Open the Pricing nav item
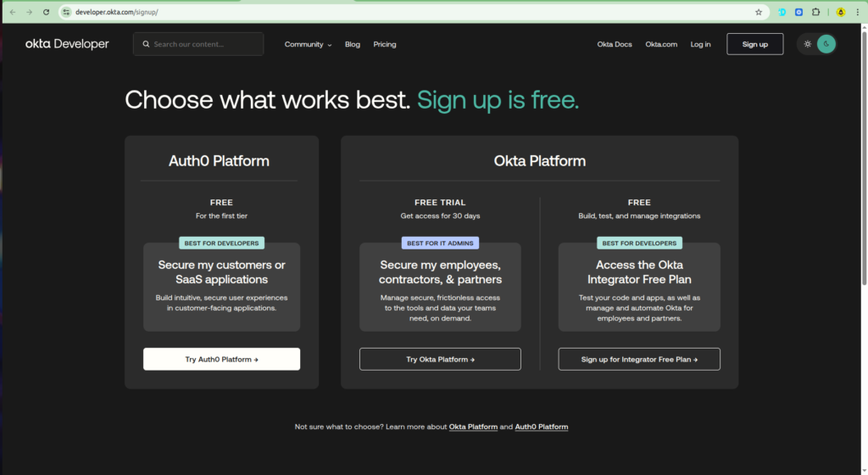The image size is (868, 475). click(x=385, y=44)
